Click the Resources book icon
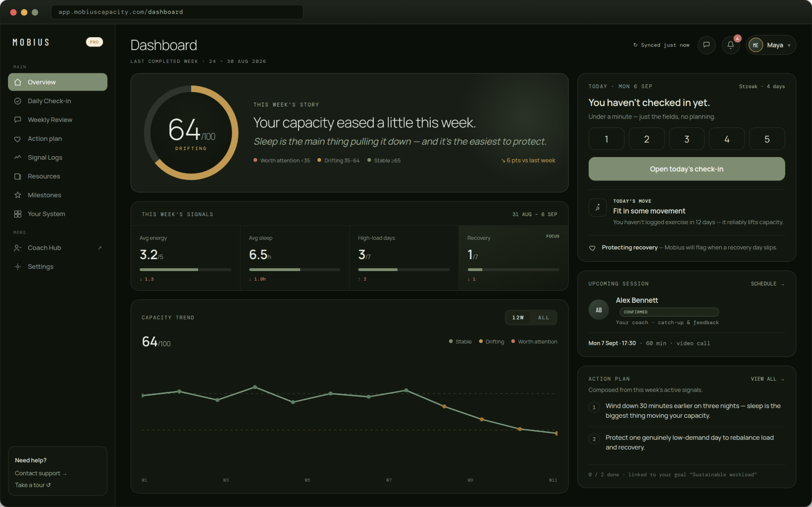 click(x=18, y=176)
